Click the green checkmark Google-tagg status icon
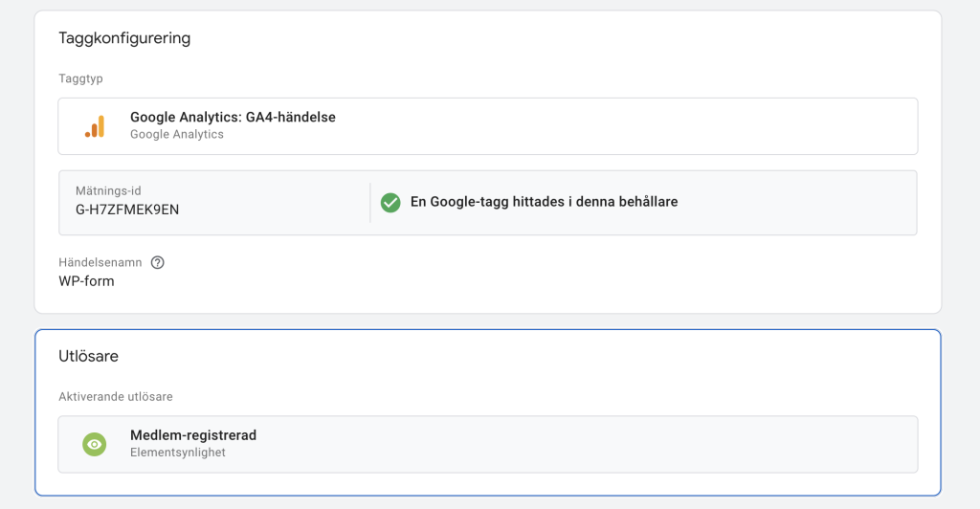Screen dimensions: 980x509 (x=390, y=202)
